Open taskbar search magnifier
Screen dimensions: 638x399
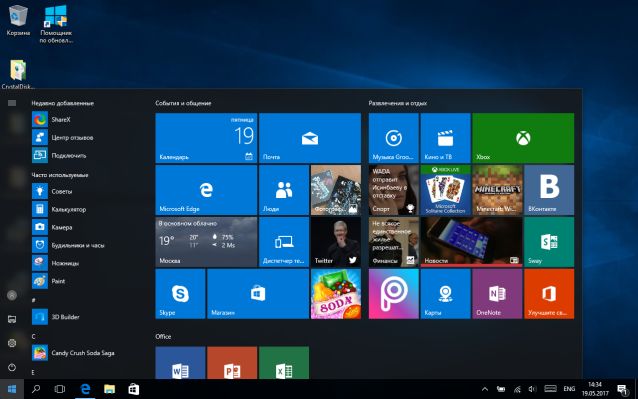click(36, 389)
